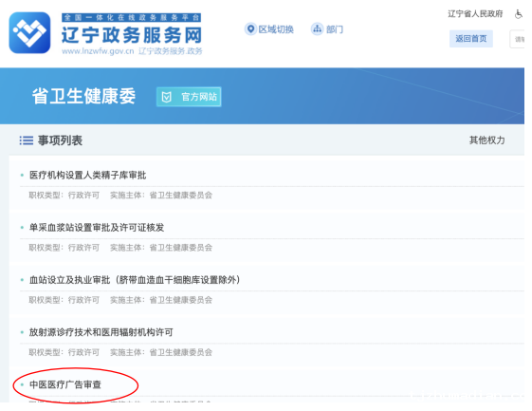Image resolution: width=532 pixels, height=411 pixels.
Task: Click the shield icon in 官方网站 button
Action: pyautogui.click(x=167, y=97)
